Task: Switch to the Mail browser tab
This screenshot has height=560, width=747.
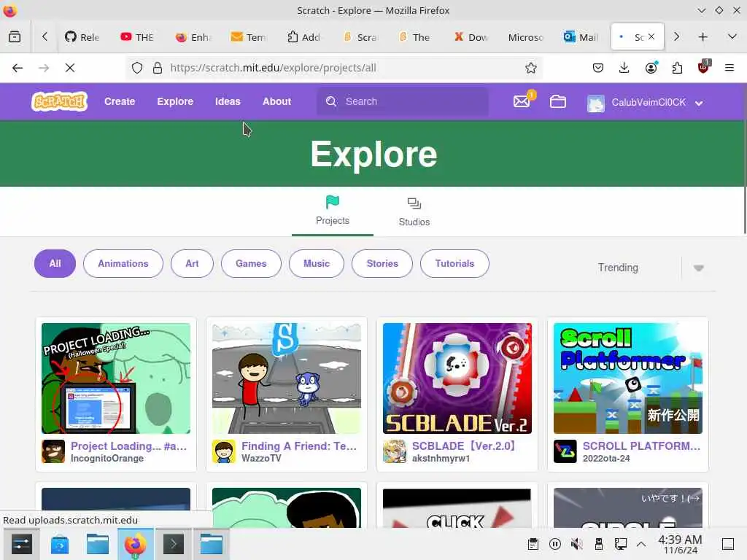Action: (x=580, y=37)
